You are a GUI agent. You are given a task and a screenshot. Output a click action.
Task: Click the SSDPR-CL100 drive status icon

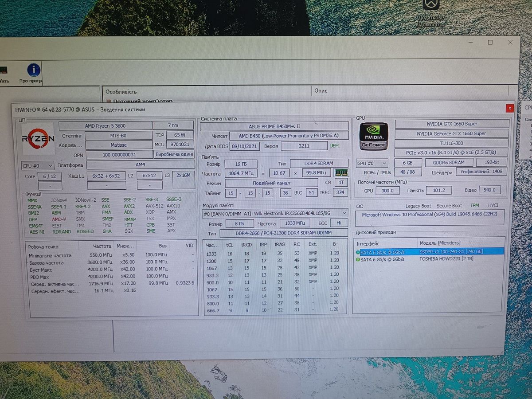(x=358, y=252)
